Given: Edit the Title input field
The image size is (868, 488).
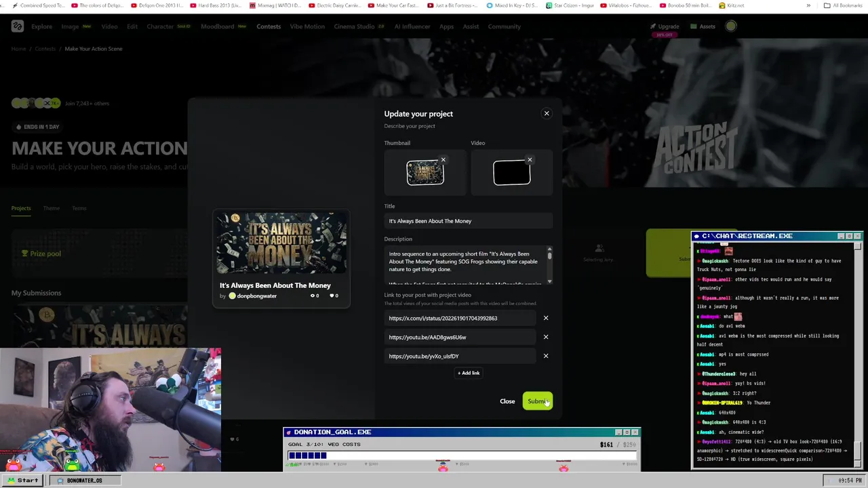Looking at the screenshot, I should [468, 221].
